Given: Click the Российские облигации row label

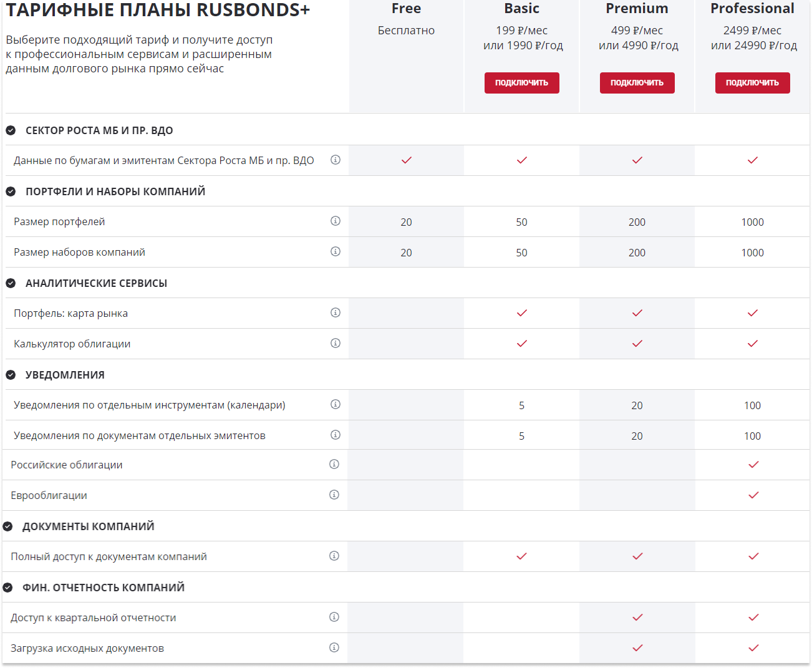Looking at the screenshot, I should pyautogui.click(x=67, y=465).
